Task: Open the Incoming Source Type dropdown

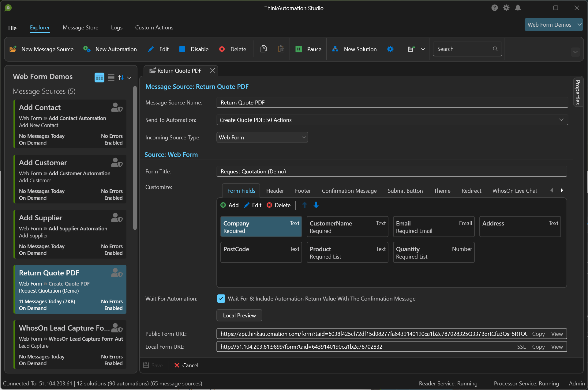Action: point(262,138)
